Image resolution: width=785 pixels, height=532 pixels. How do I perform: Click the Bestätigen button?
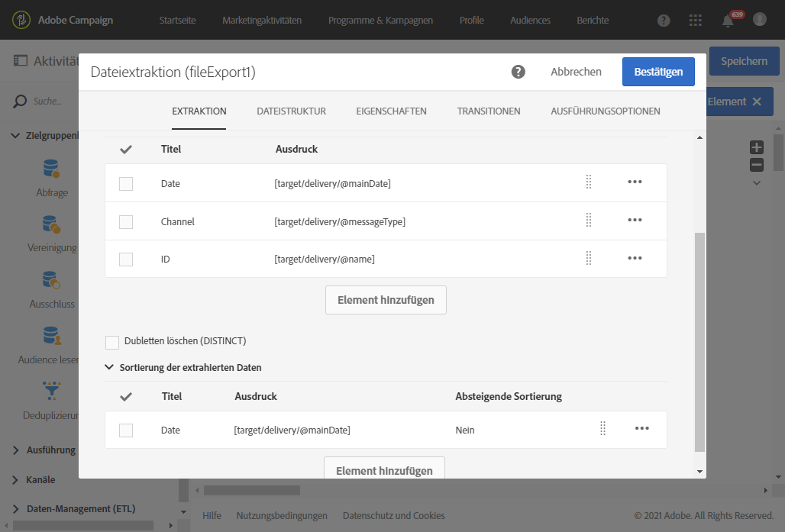tap(657, 72)
